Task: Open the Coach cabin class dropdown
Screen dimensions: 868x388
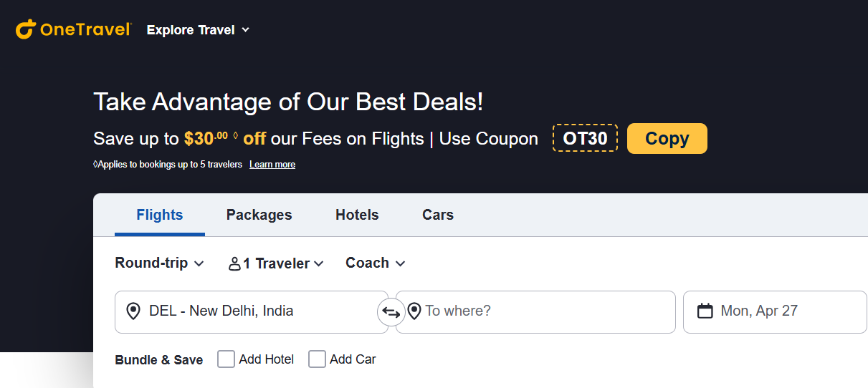Action: click(375, 263)
